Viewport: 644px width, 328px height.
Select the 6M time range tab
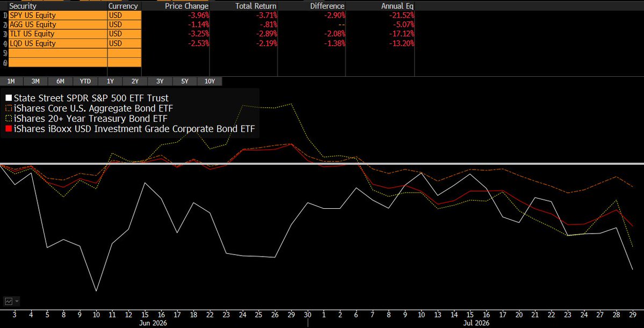pos(60,81)
